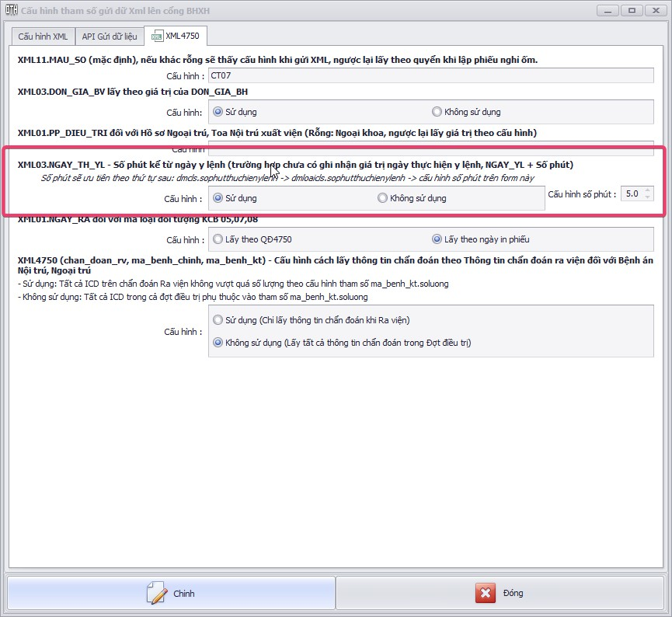Minimize the configuration window
The image size is (672, 617).
click(x=608, y=11)
